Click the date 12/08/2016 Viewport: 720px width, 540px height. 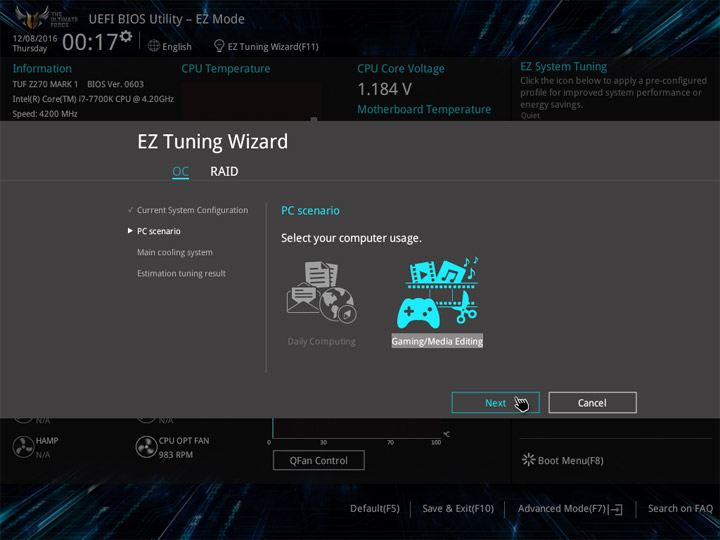tap(35, 39)
